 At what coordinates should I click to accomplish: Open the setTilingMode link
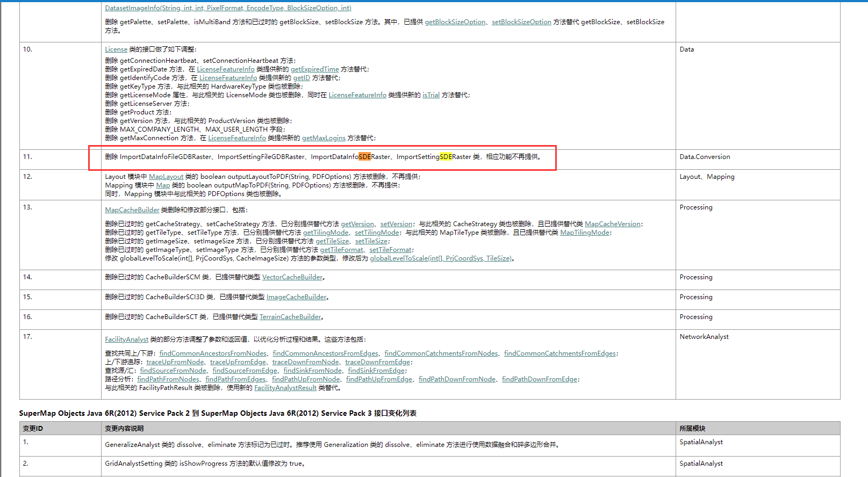pos(377,233)
